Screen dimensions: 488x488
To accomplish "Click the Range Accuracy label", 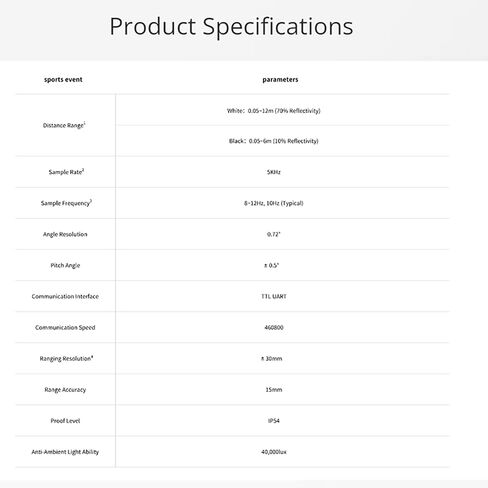I will [65, 390].
